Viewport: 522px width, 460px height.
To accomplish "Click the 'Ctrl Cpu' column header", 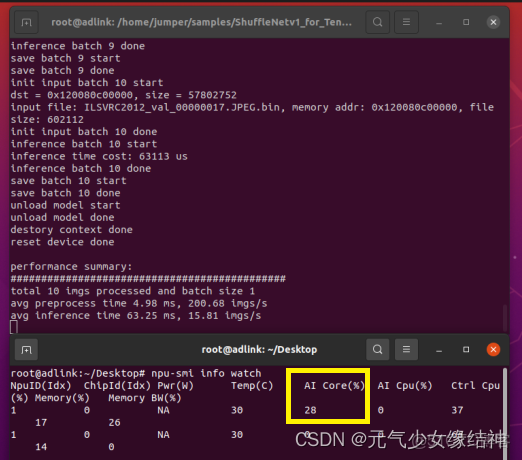I will tap(476, 386).
